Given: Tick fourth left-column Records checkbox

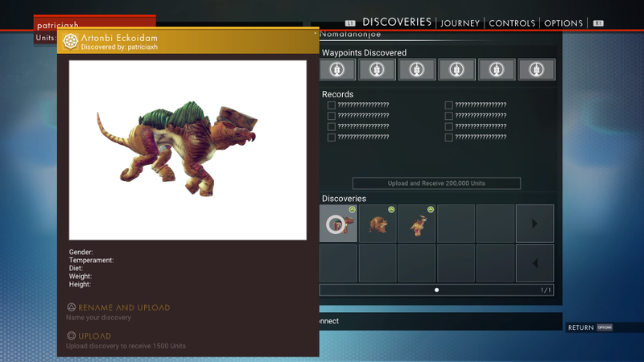Looking at the screenshot, I should (x=332, y=137).
